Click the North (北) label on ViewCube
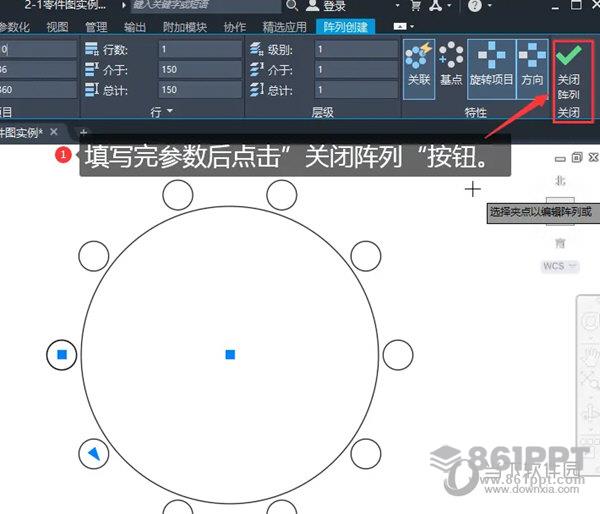The width and height of the screenshot is (600, 514). (559, 181)
